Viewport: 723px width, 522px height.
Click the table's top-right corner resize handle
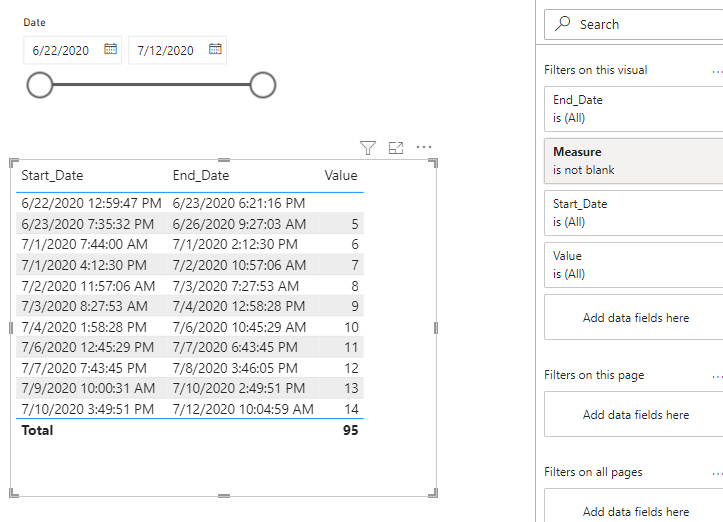tap(433, 162)
